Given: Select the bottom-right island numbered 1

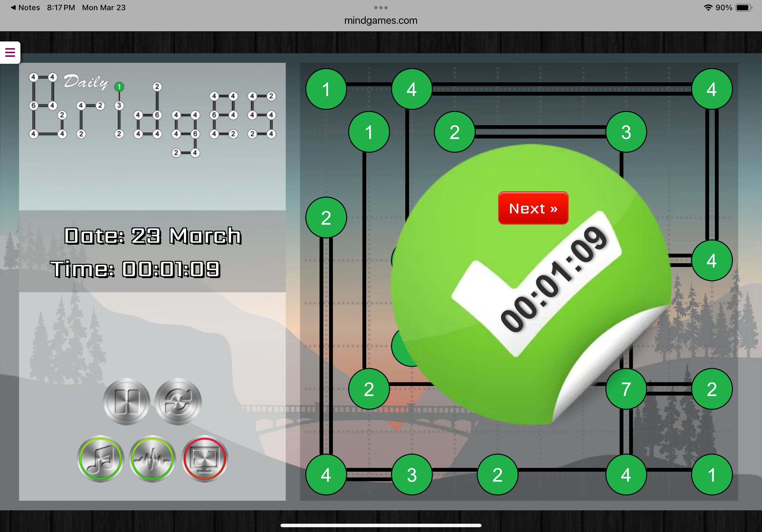Looking at the screenshot, I should tap(712, 475).
